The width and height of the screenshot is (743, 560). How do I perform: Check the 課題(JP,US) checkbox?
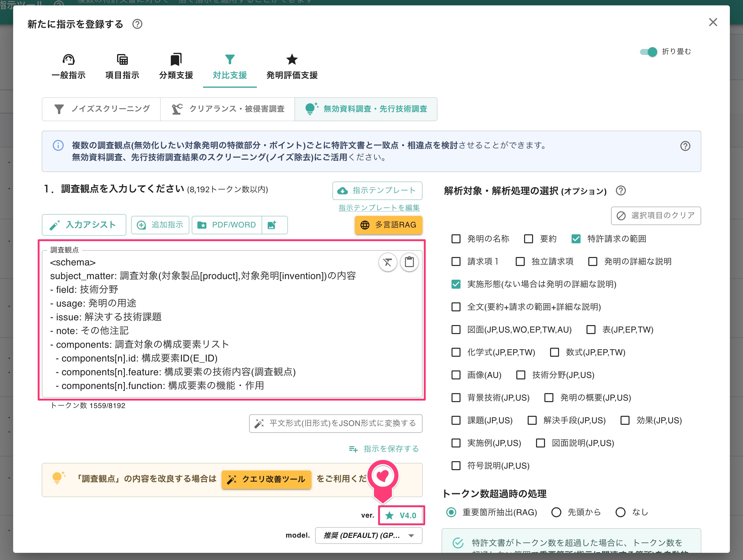456,420
